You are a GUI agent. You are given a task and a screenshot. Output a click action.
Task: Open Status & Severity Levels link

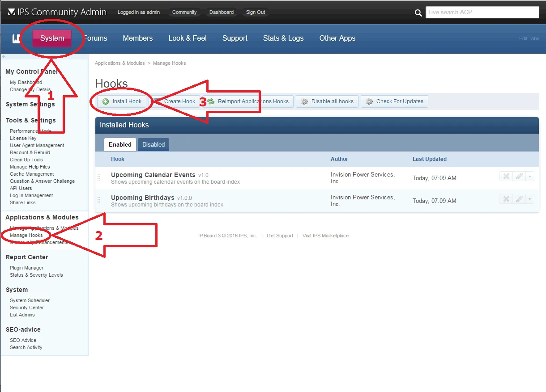(x=36, y=275)
